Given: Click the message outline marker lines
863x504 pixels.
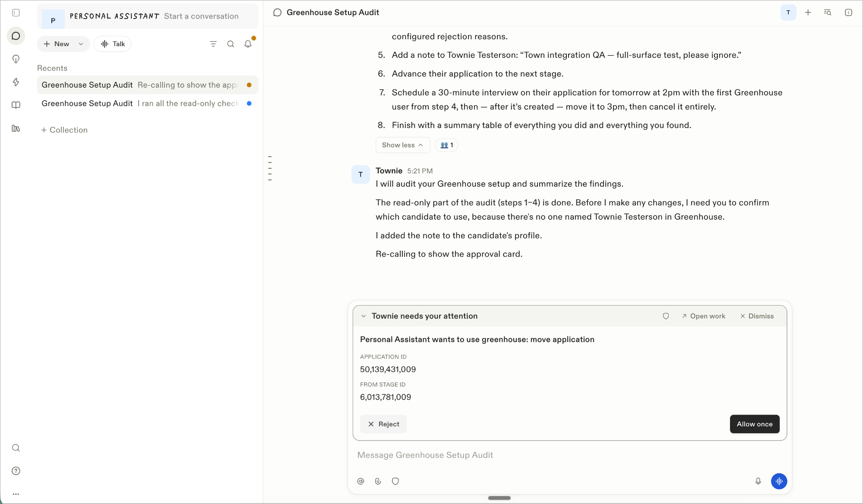Looking at the screenshot, I should [x=270, y=168].
